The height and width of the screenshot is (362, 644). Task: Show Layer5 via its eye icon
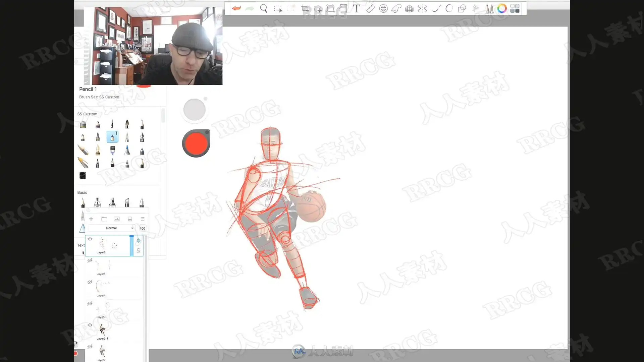coord(90,260)
